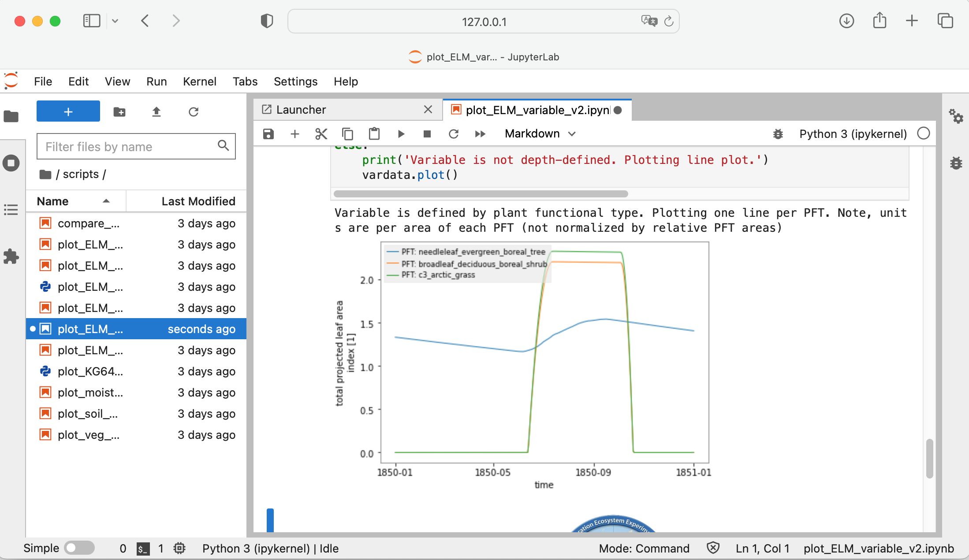969x560 pixels.
Task: Run the selected cell with the play icon
Action: 401,134
